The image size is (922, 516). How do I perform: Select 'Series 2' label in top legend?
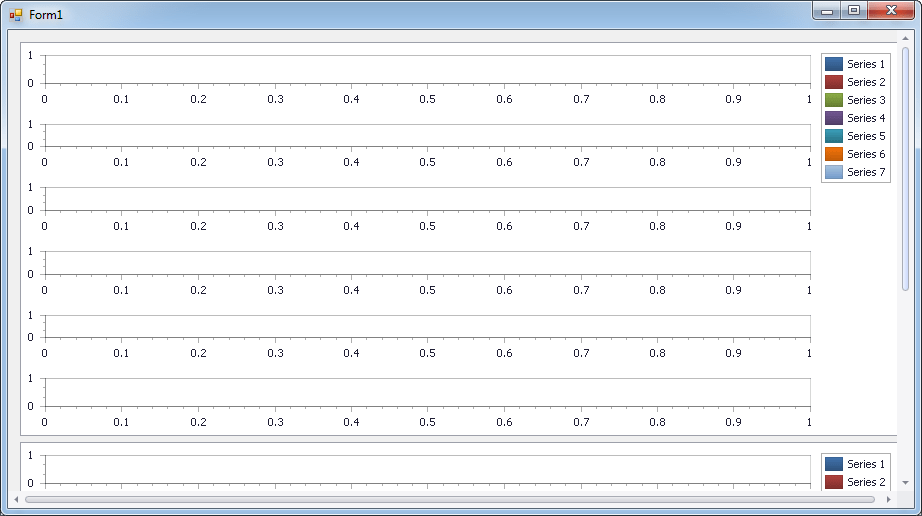click(x=866, y=82)
